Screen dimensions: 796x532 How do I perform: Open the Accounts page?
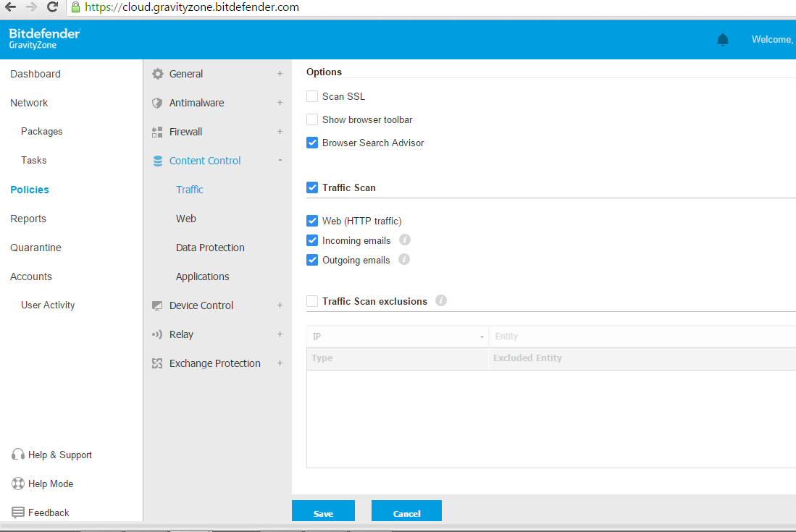click(x=31, y=276)
